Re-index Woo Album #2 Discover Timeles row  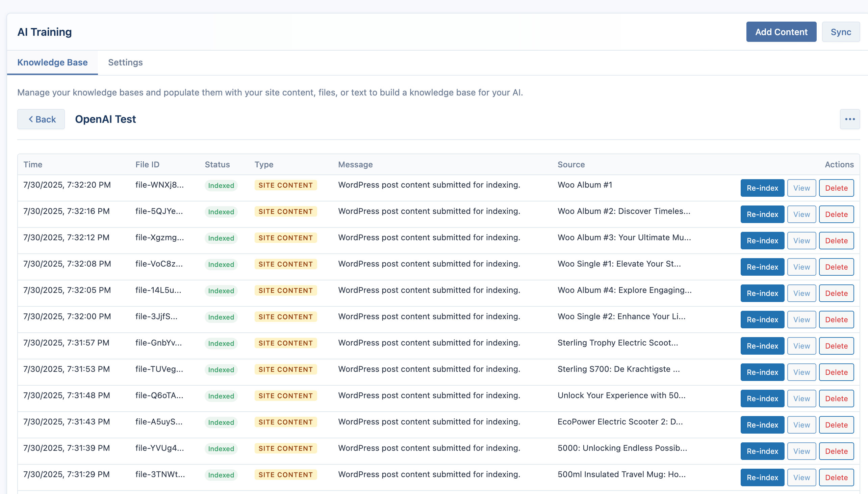(762, 214)
